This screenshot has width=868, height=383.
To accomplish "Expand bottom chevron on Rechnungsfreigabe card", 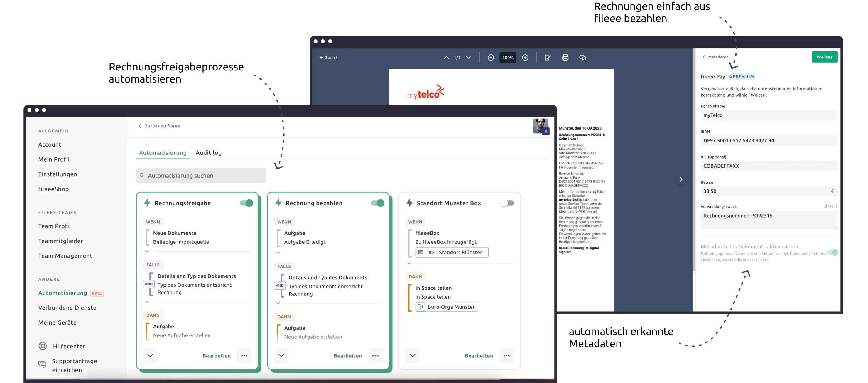I will (x=150, y=355).
